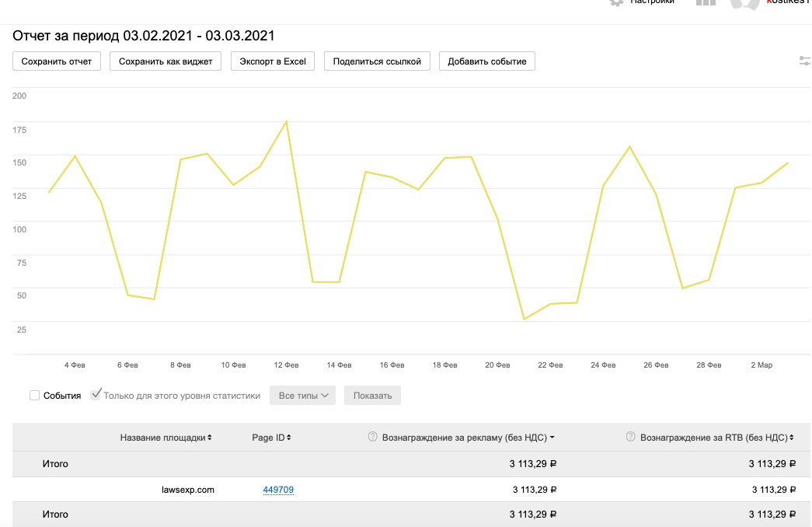Sort by Вознаграждение за RTB column

[x=716, y=438]
